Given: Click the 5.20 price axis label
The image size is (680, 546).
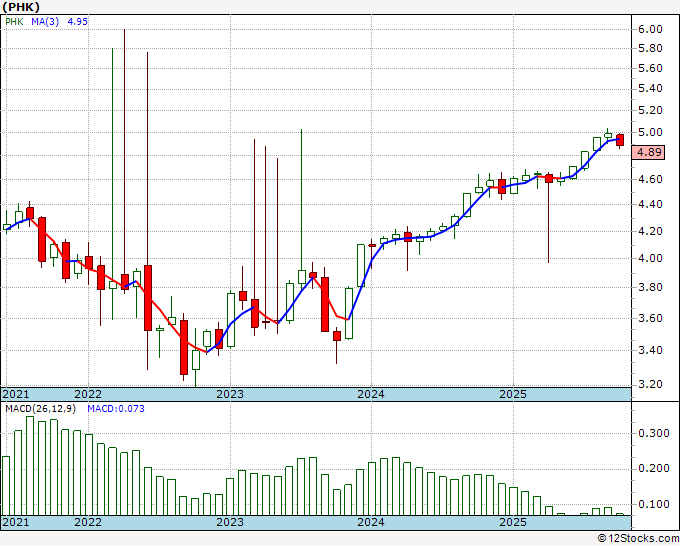Looking at the screenshot, I should [650, 110].
